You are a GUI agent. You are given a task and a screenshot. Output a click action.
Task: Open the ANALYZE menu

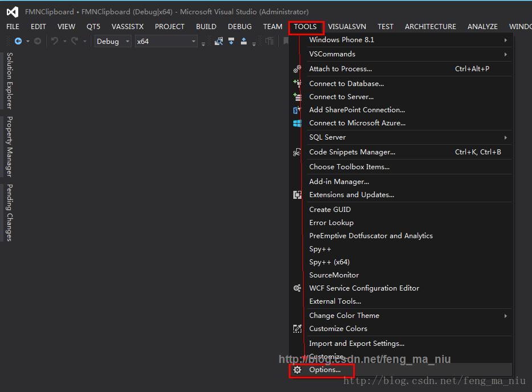pyautogui.click(x=482, y=26)
